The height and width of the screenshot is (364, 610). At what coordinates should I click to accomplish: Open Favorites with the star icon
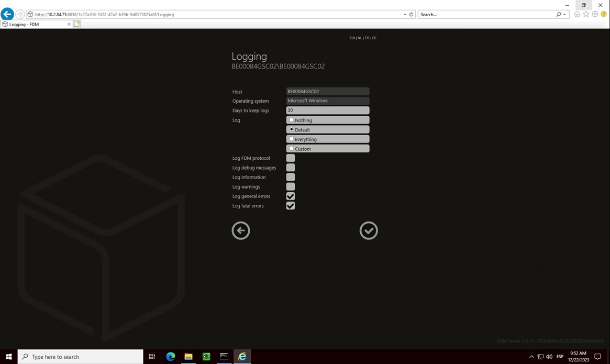(x=586, y=14)
